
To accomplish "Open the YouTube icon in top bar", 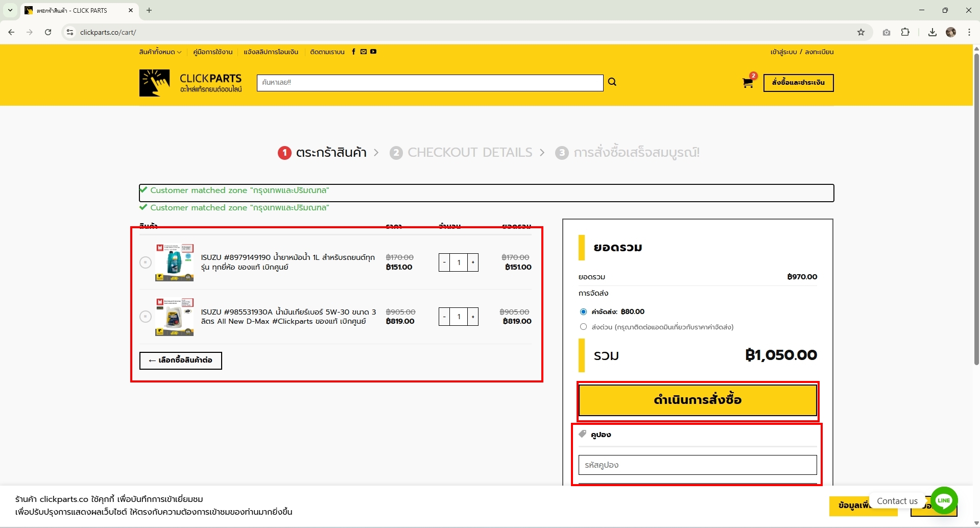I will coord(373,52).
